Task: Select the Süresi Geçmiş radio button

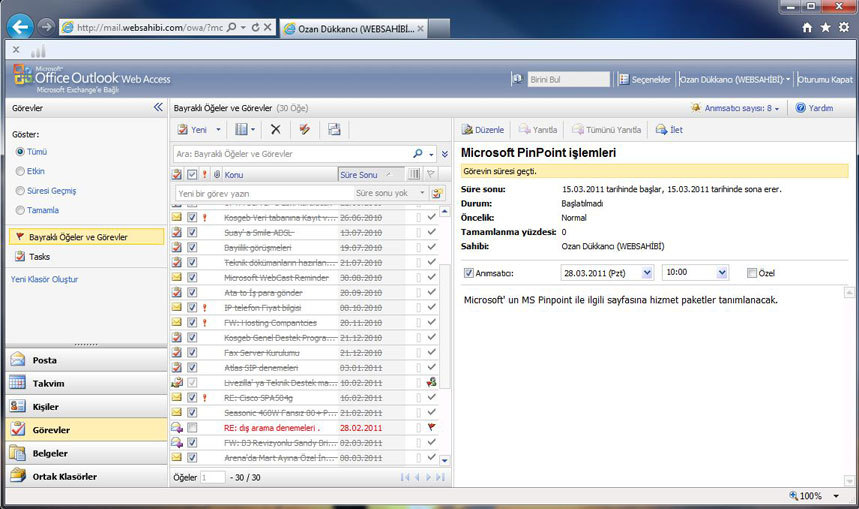Action: [20, 191]
